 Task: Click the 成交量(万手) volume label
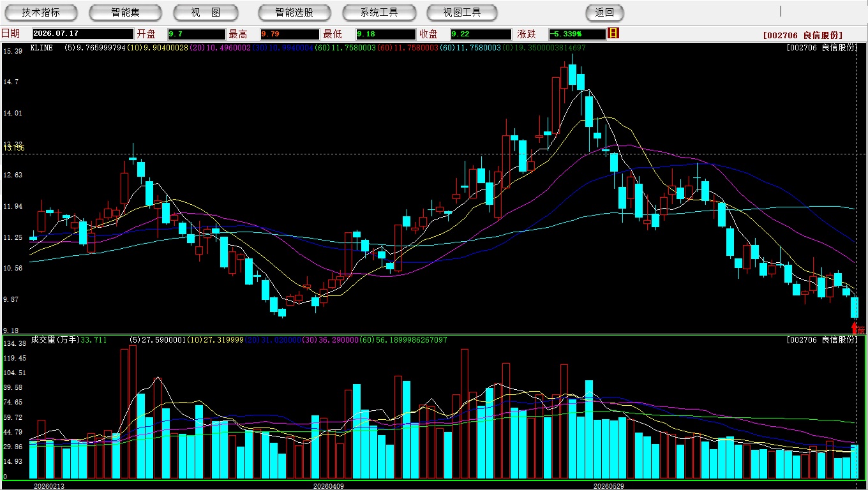coord(55,340)
